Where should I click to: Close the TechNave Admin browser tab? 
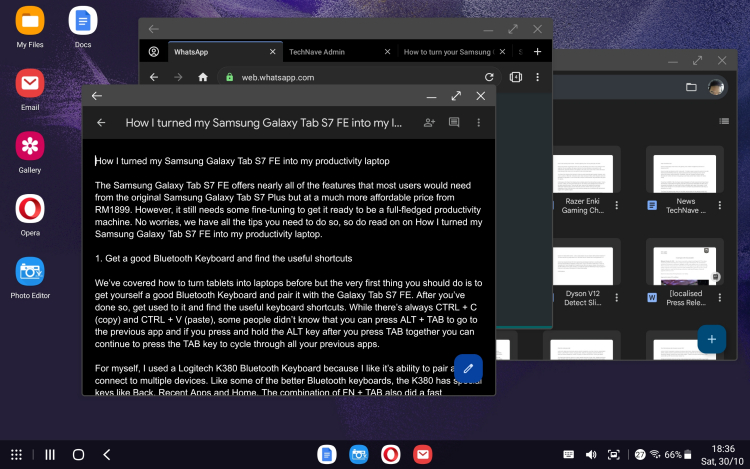[387, 52]
